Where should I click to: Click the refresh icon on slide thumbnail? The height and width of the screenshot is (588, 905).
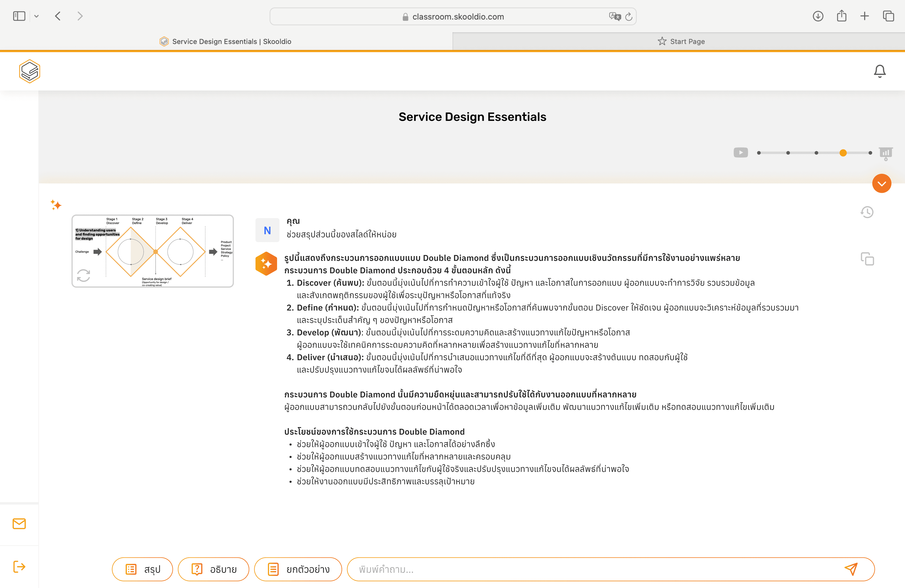[84, 275]
